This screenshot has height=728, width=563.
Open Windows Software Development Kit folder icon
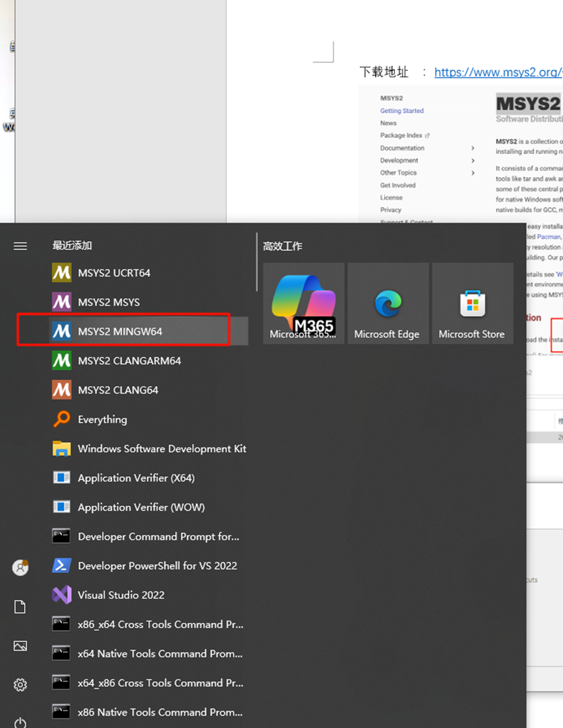[62, 448]
